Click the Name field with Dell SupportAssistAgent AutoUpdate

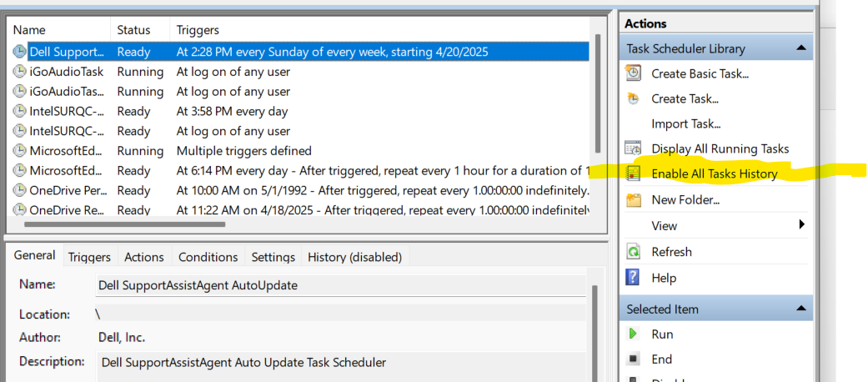[340, 286]
